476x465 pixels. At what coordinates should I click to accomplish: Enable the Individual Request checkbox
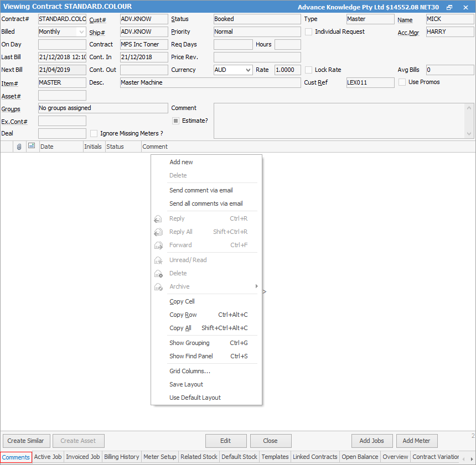point(309,32)
